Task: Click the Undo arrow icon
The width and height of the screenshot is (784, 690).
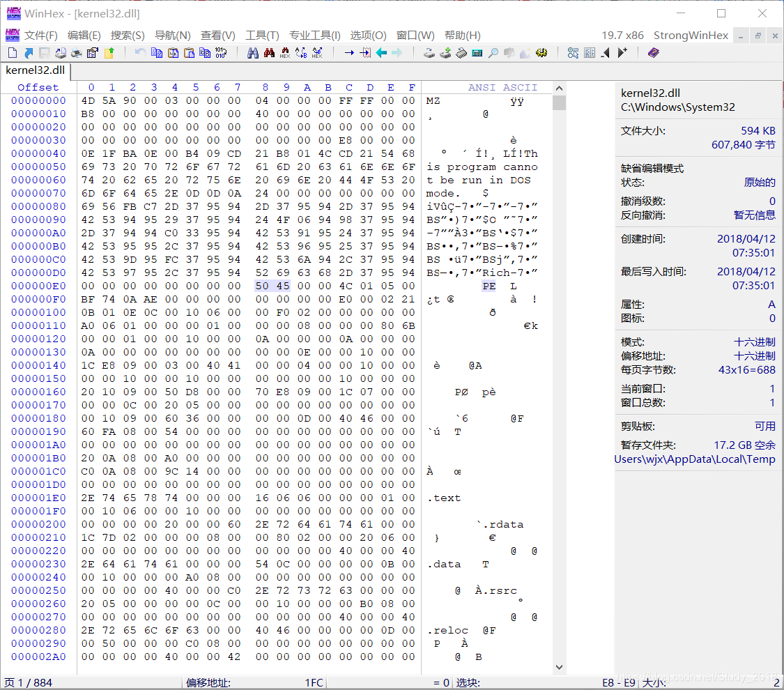Action: tap(141, 52)
